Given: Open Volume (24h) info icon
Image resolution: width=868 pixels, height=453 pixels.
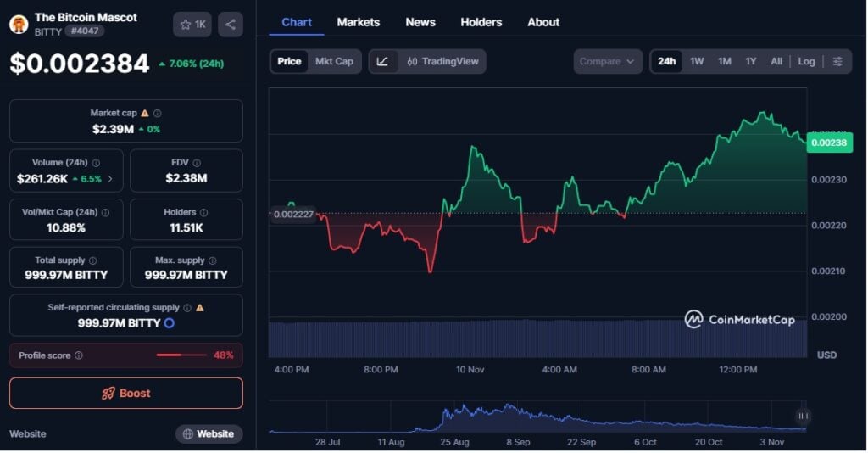Looking at the screenshot, I should click(96, 163).
